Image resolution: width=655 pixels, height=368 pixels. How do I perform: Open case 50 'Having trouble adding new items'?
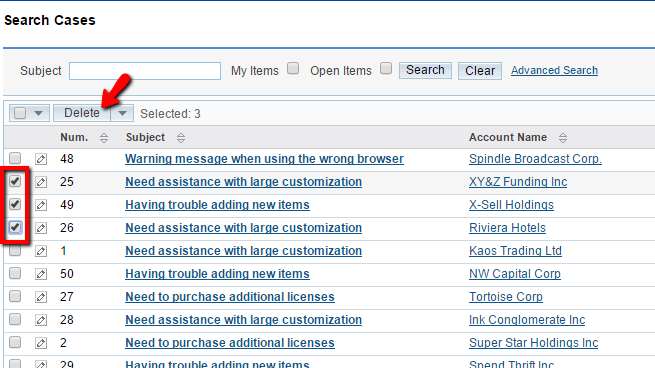(217, 274)
